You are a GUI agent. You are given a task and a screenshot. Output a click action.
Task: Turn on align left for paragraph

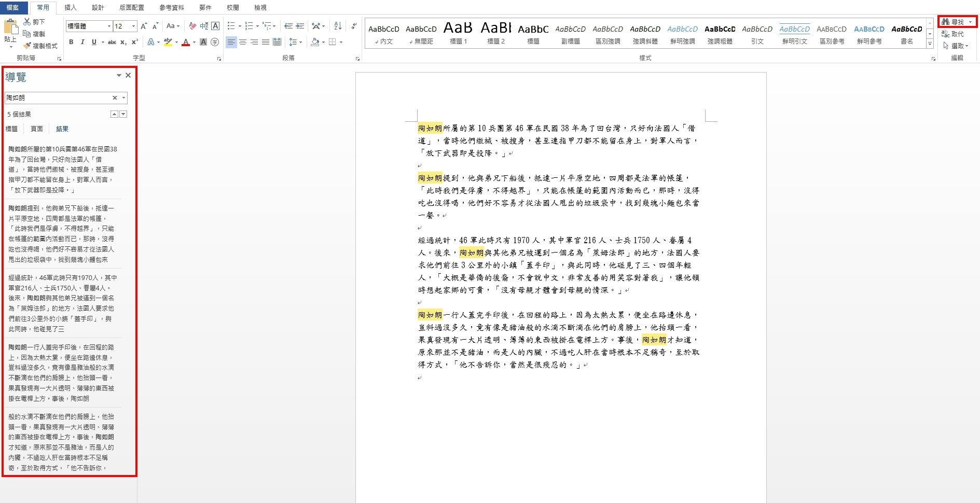[231, 42]
